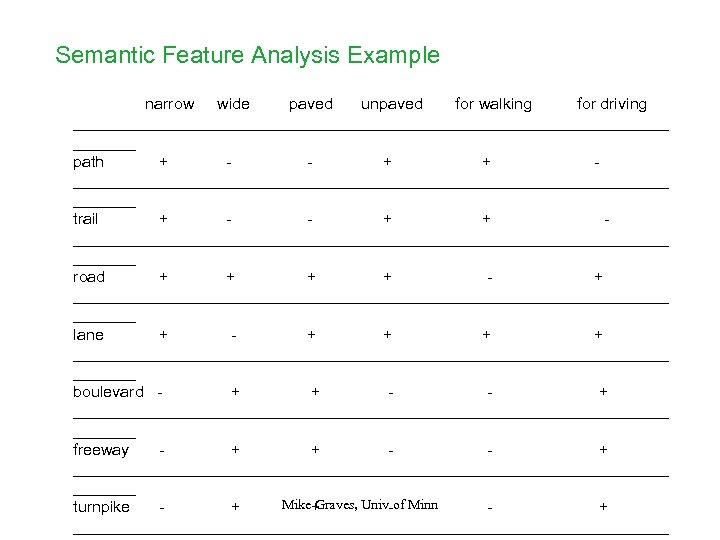Select the road row label

pos(89,277)
